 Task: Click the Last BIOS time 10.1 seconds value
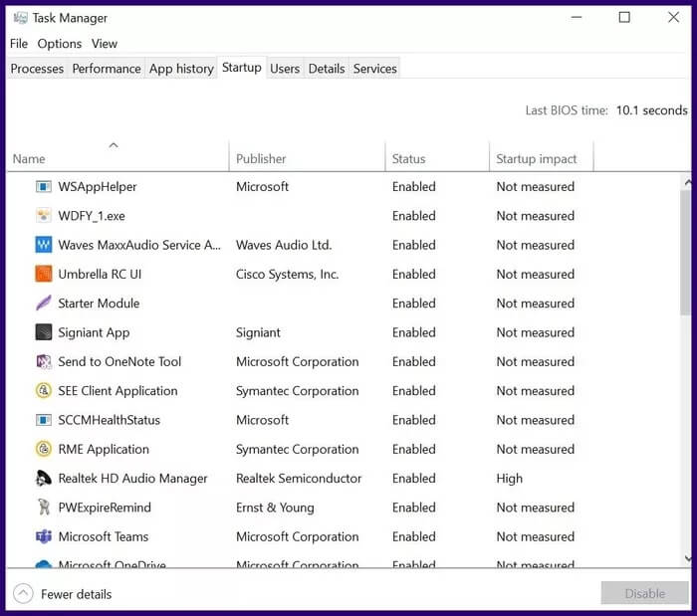(x=651, y=110)
